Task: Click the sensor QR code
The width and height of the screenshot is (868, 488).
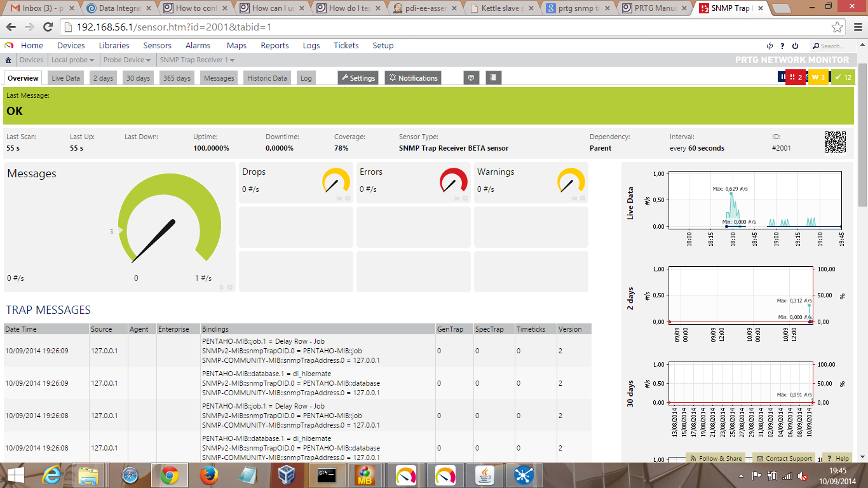Action: pos(836,142)
